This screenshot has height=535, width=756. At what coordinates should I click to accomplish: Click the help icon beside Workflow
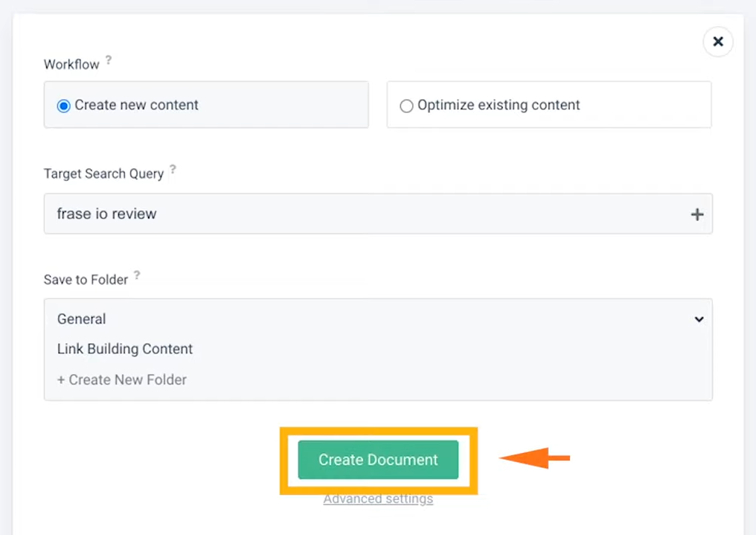pos(109,60)
